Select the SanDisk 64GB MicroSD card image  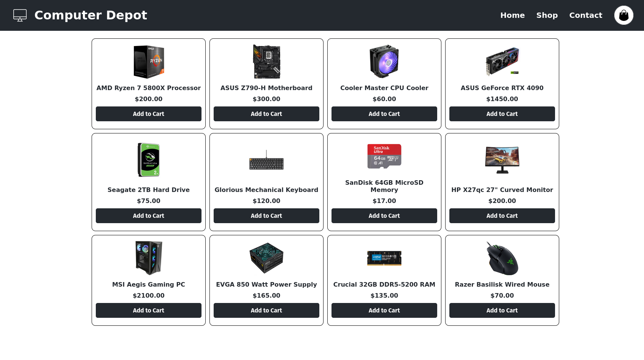tap(384, 156)
